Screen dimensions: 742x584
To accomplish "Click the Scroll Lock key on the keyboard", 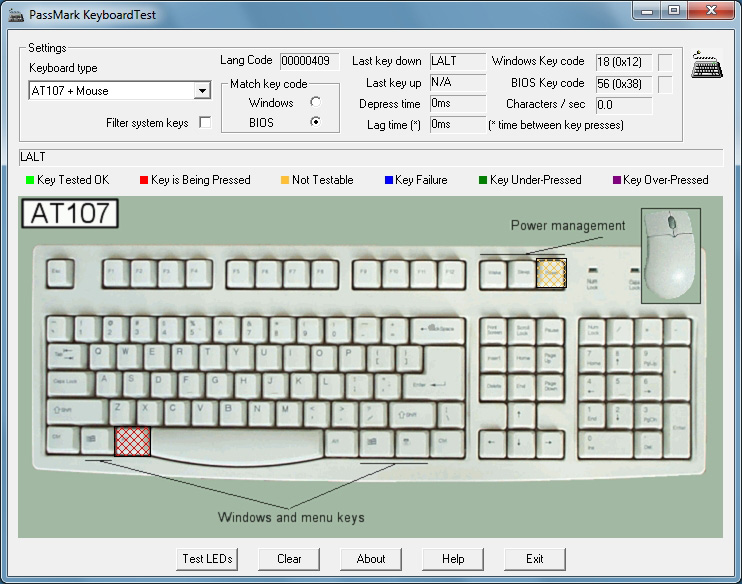I will pos(522,331).
